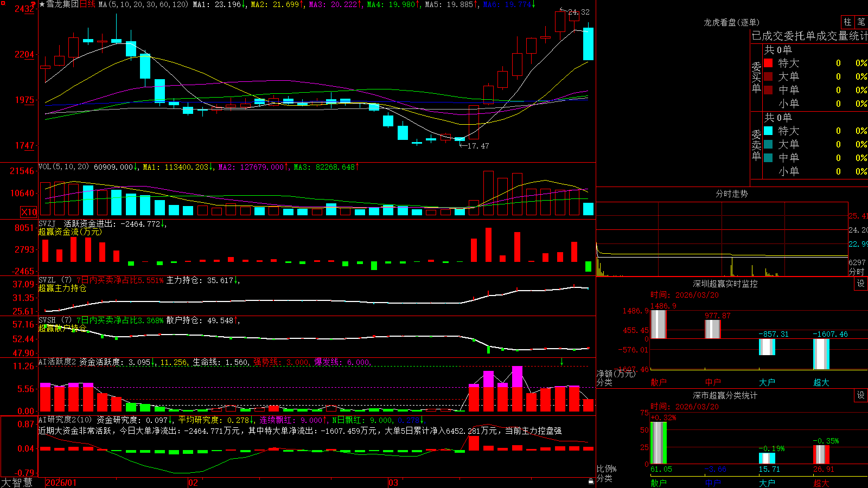Click the red 特大 buy-order color swatch
The height and width of the screenshot is (488, 868).
coord(768,63)
